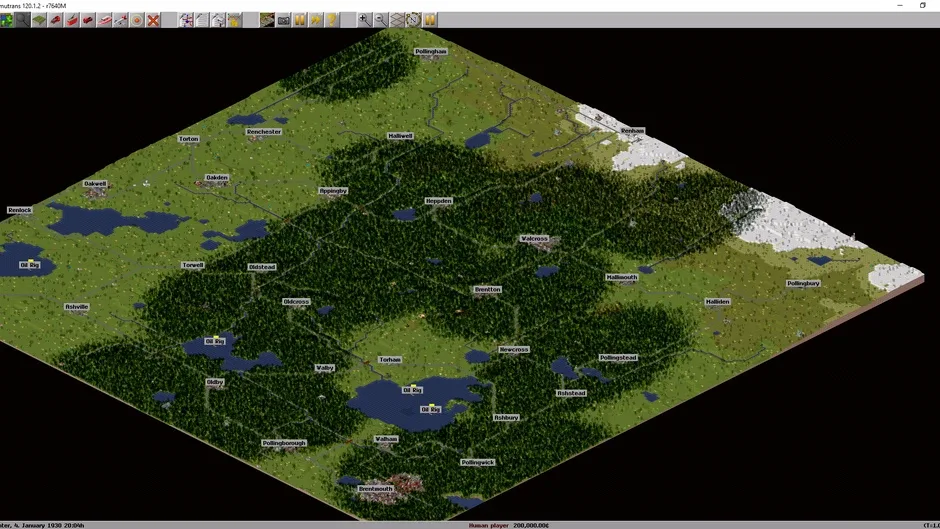Select the Pollingbury town label
940x529 pixels.
tap(803, 283)
